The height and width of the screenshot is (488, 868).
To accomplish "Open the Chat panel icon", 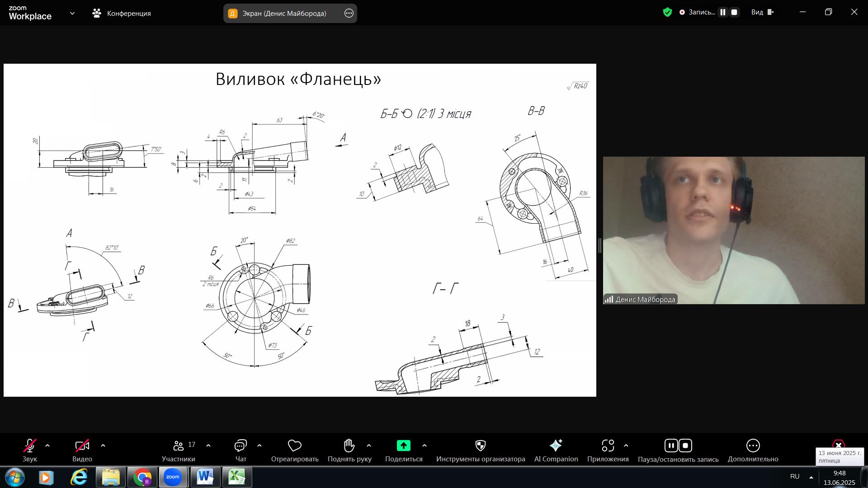I will click(241, 446).
